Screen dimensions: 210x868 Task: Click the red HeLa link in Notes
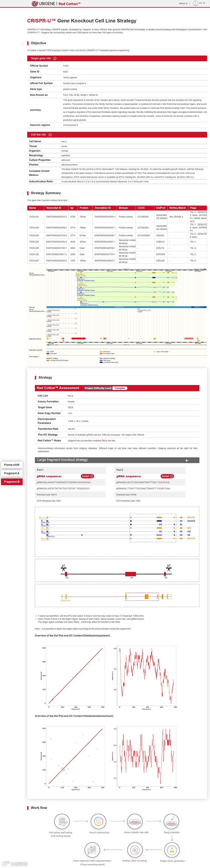pos(104,440)
